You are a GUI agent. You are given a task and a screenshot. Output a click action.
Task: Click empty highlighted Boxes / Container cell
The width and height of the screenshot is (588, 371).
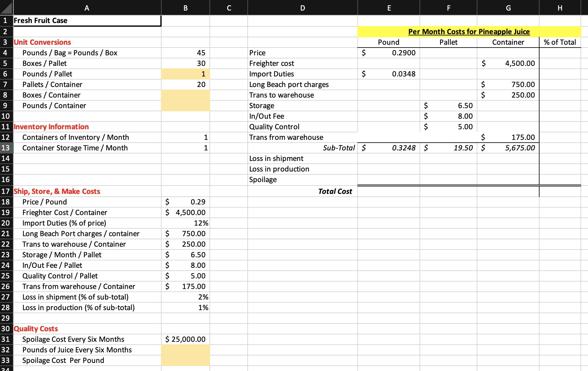186,95
